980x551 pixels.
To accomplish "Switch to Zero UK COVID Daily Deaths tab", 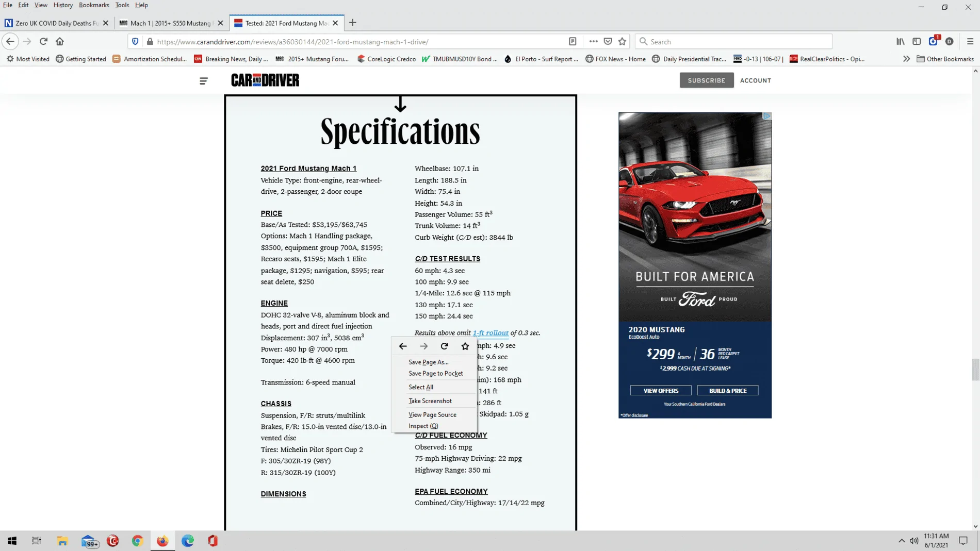I will [56, 23].
